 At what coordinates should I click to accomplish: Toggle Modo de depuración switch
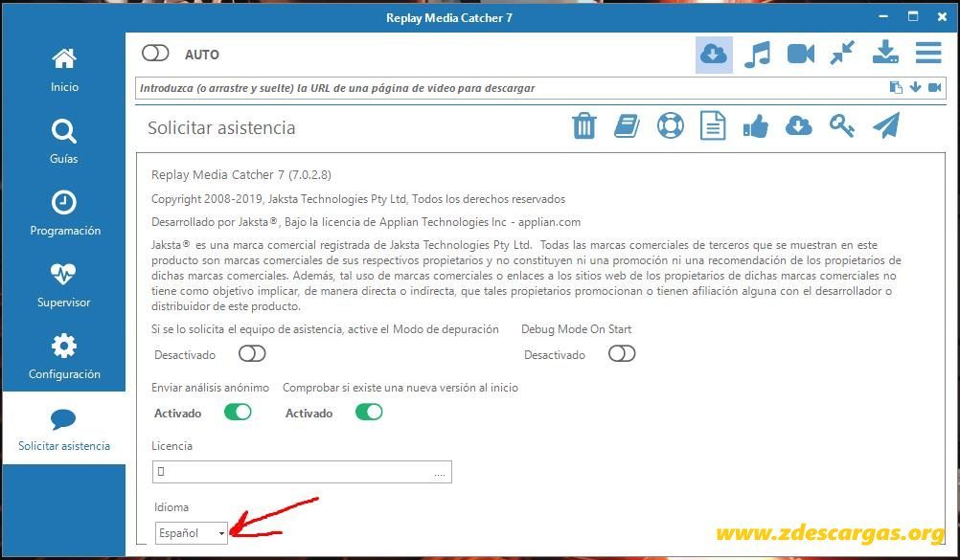pyautogui.click(x=252, y=354)
